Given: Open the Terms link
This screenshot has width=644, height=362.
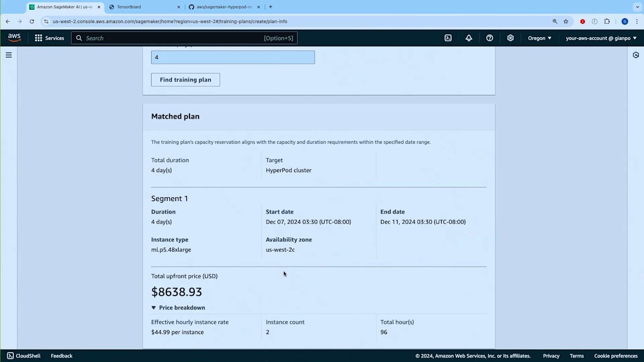Looking at the screenshot, I should pos(577,356).
